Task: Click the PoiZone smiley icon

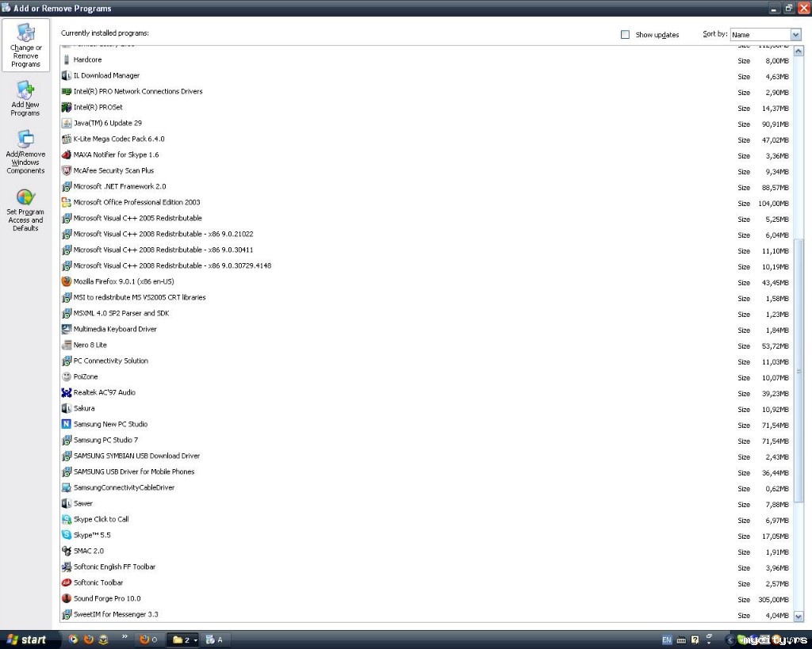Action: point(67,376)
